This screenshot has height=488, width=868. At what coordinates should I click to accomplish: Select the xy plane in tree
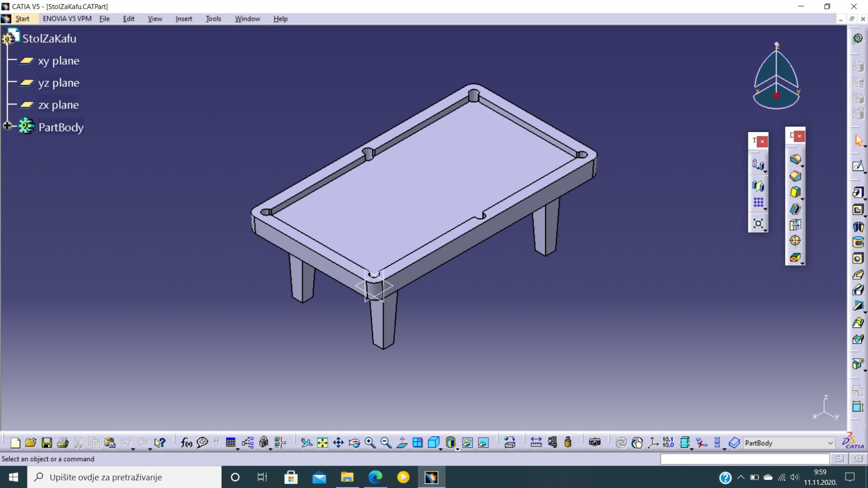click(x=58, y=61)
